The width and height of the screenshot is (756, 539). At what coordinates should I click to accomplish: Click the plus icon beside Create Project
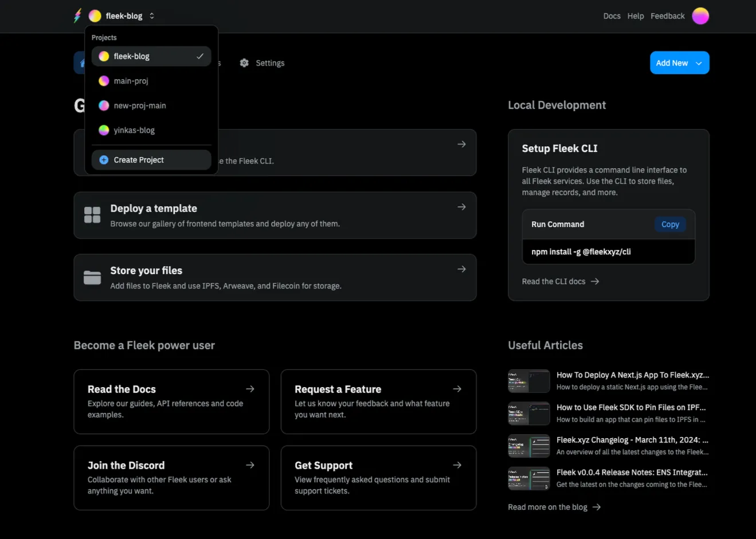click(x=104, y=160)
